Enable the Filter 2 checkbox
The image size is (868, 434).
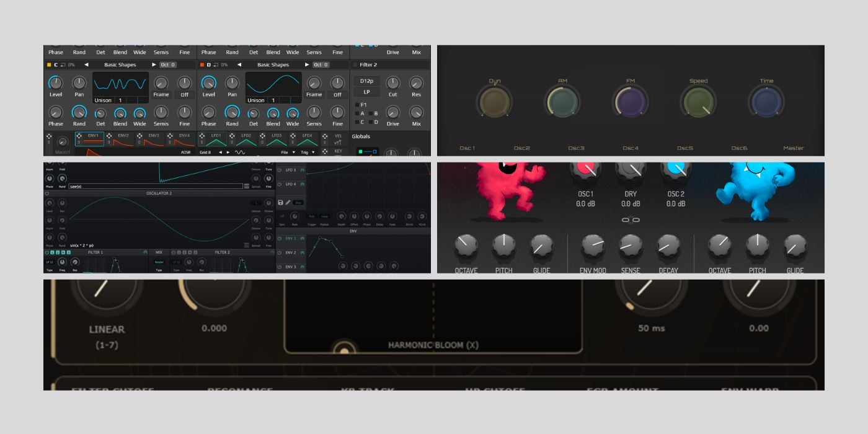355,64
